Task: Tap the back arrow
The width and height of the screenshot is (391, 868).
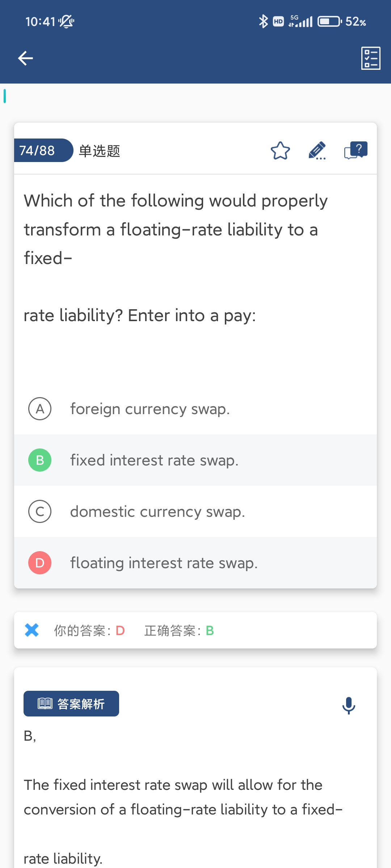Action: click(25, 58)
